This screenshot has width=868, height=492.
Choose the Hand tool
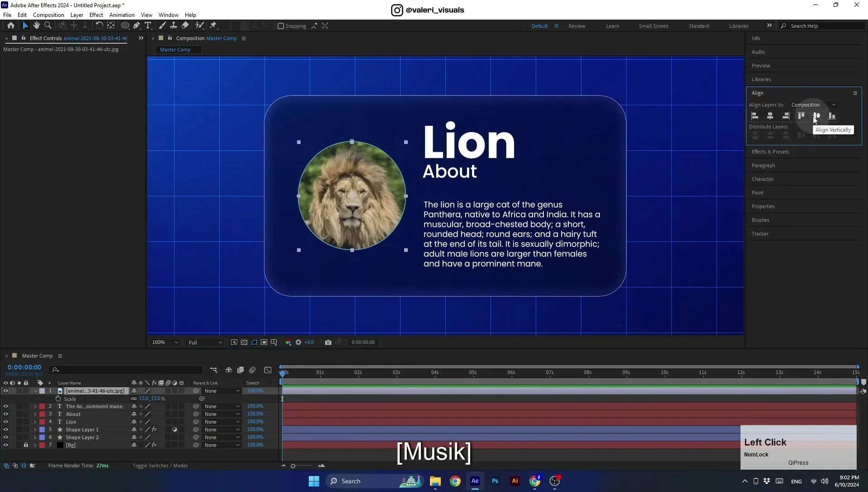tap(37, 26)
